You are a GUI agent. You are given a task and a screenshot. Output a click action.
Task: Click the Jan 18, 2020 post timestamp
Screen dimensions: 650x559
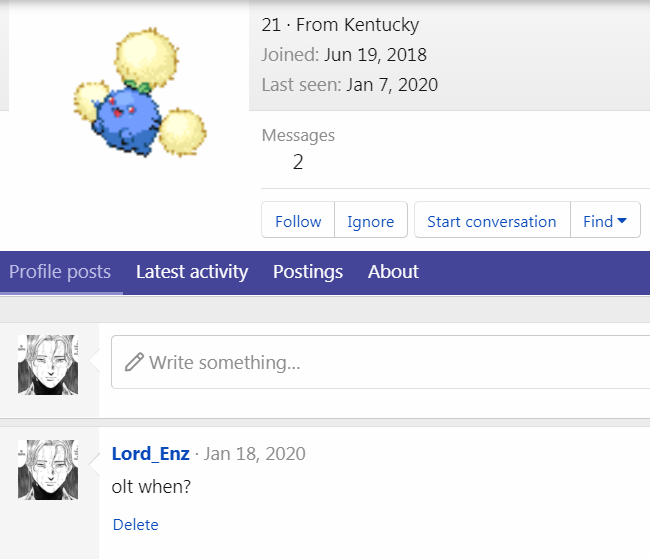tap(255, 454)
